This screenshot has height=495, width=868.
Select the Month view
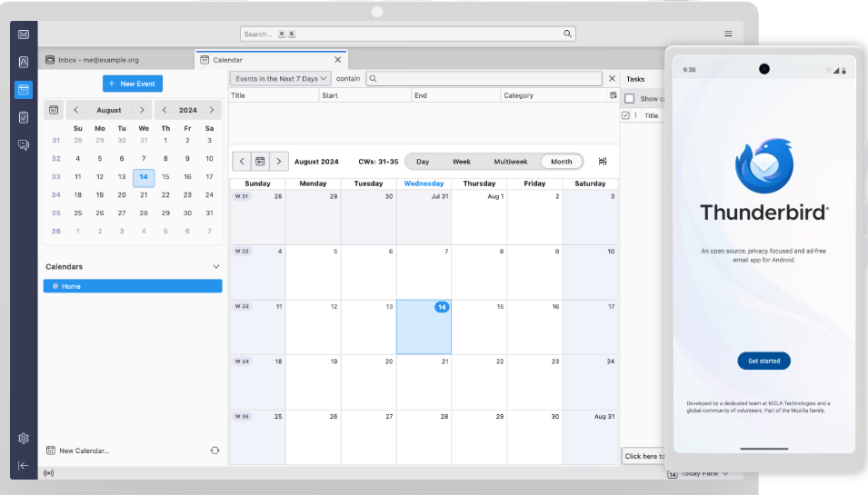pos(562,162)
